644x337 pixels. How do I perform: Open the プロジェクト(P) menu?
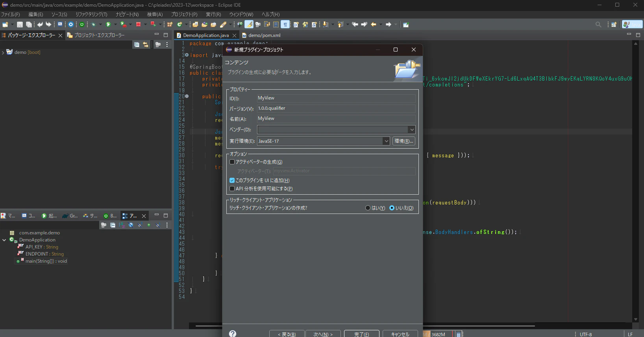tap(184, 14)
